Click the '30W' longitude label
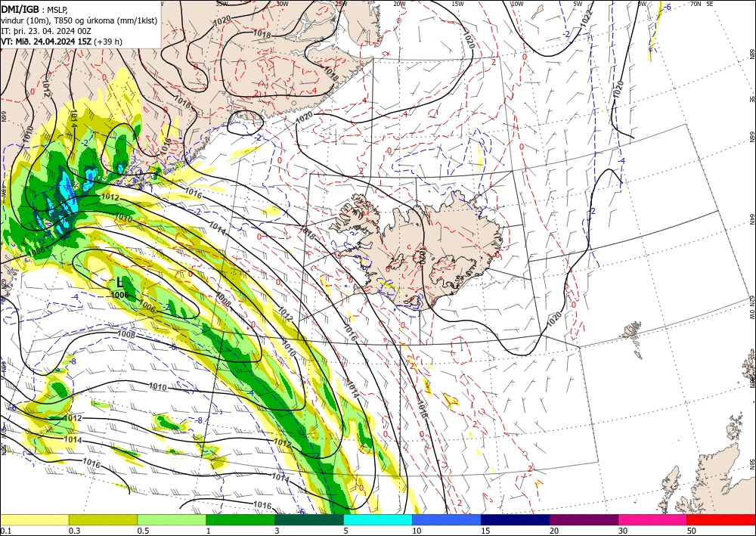Viewport: 756px width, 536px height. coord(282,4)
